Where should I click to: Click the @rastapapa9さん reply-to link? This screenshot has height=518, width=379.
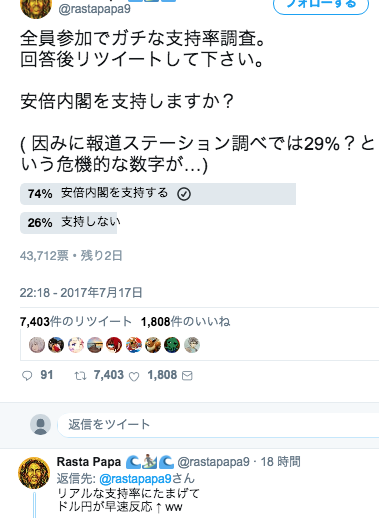click(147, 479)
